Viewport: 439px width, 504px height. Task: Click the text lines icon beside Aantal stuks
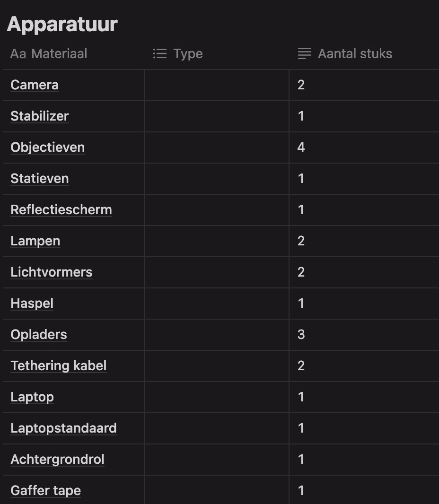tap(305, 54)
